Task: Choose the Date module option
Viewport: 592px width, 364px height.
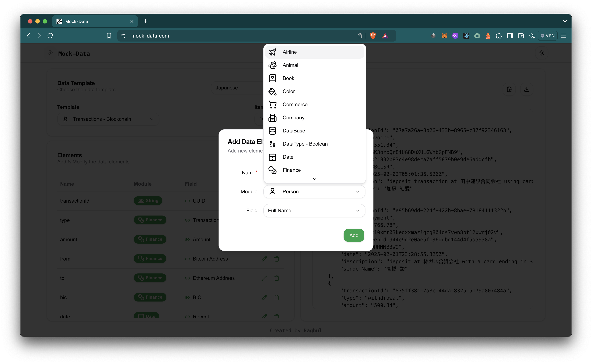Action: point(315,157)
